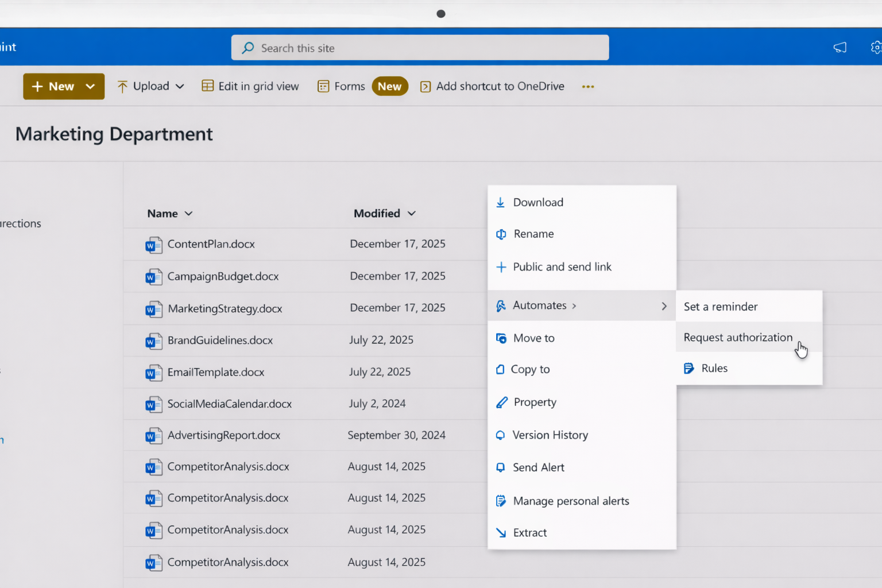Click the Search this site field
Image resolution: width=882 pixels, height=588 pixels.
420,48
